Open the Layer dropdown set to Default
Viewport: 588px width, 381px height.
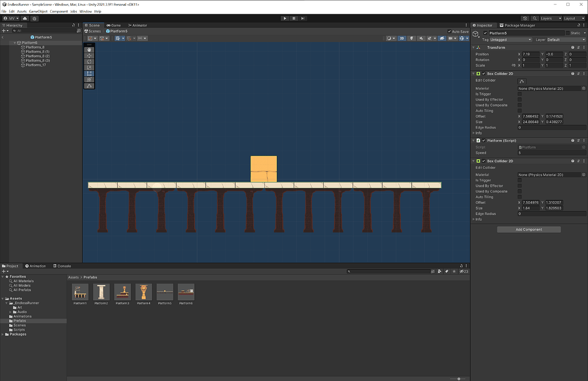point(566,39)
